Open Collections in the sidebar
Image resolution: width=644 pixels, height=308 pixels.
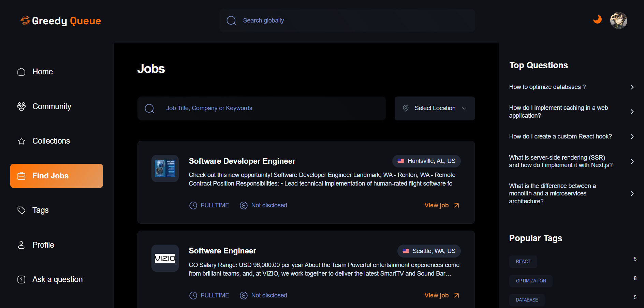(51, 141)
